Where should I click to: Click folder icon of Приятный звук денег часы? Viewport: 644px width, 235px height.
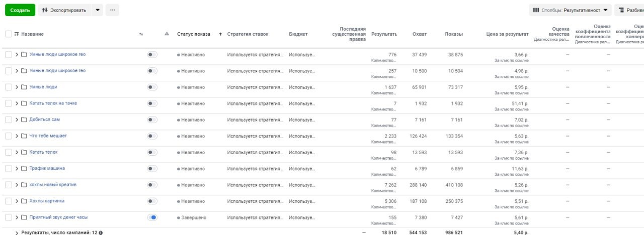24,217
